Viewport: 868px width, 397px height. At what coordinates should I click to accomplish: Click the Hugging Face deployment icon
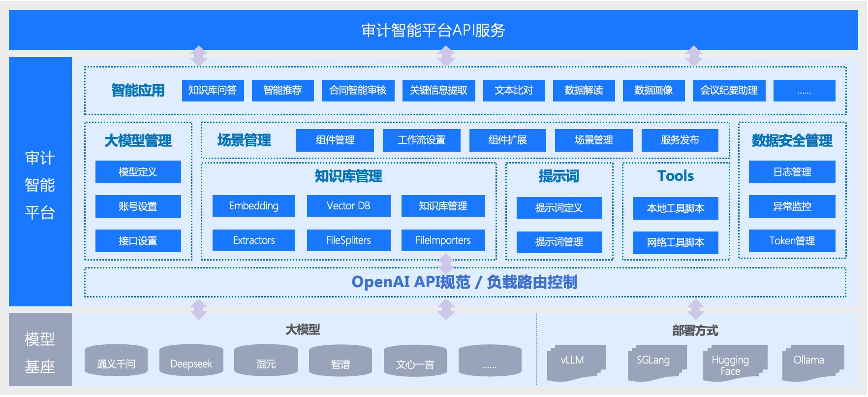(x=734, y=364)
